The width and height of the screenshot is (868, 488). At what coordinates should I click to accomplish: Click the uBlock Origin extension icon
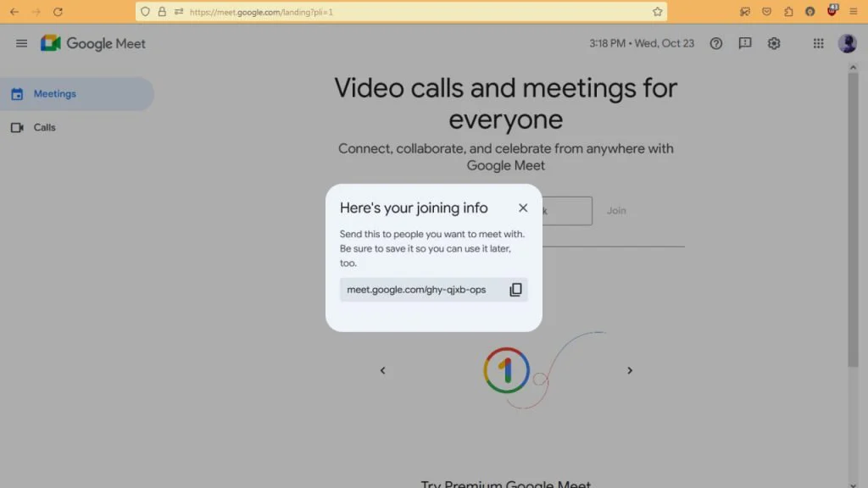832,11
